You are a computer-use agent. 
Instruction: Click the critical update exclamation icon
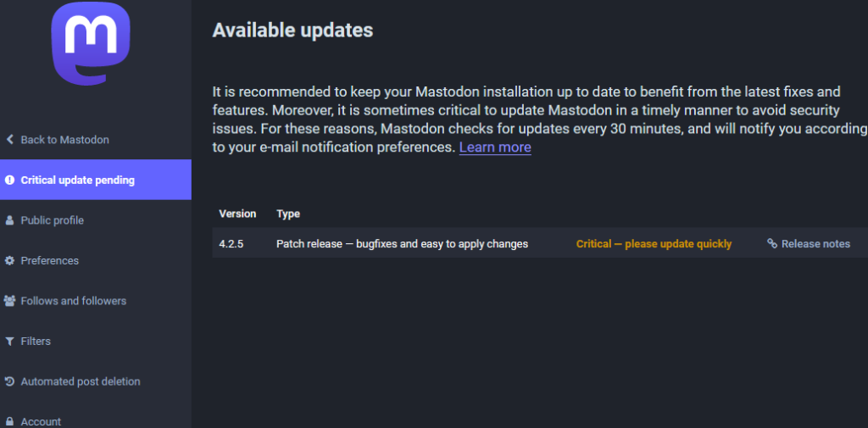click(x=10, y=180)
